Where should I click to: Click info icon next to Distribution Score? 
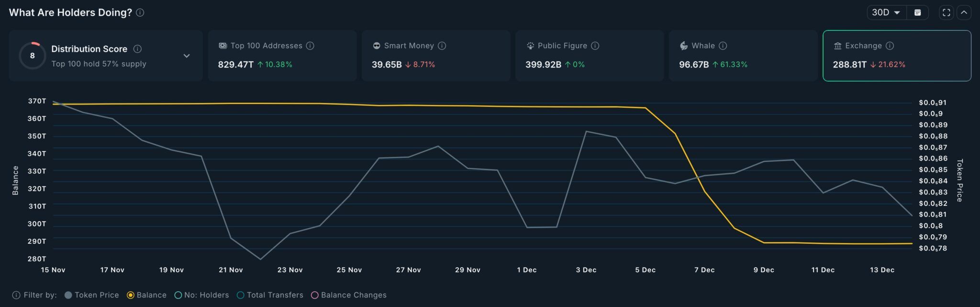tap(137, 49)
